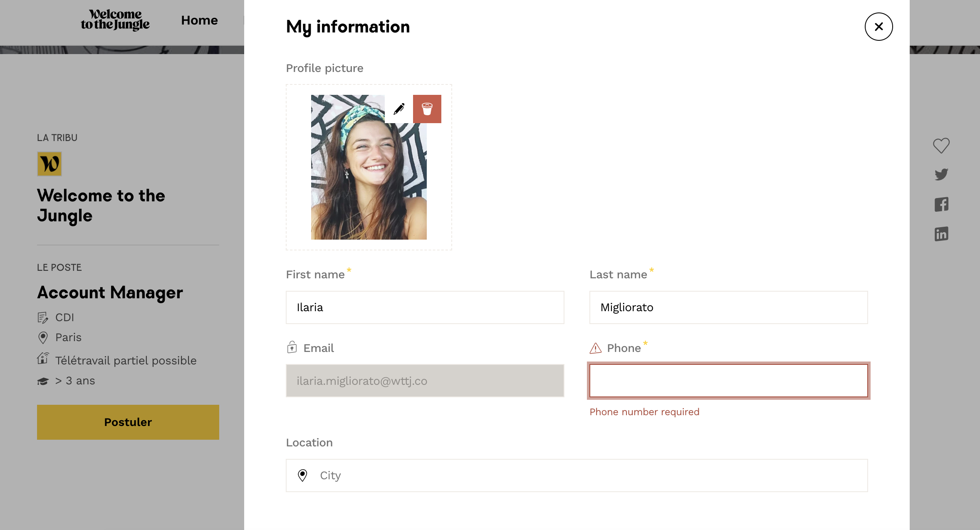Click the disabled Email field
This screenshot has height=530, width=980.
425,381
